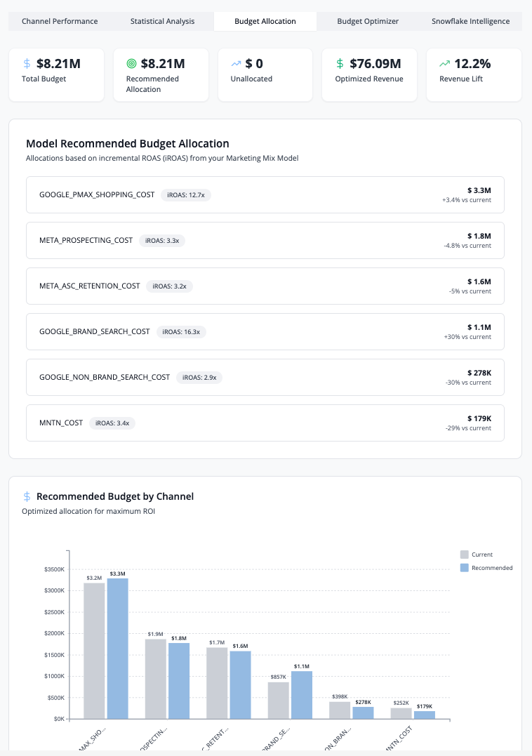
Task: Click the target icon beside Recommended Allocation
Action: pos(131,64)
